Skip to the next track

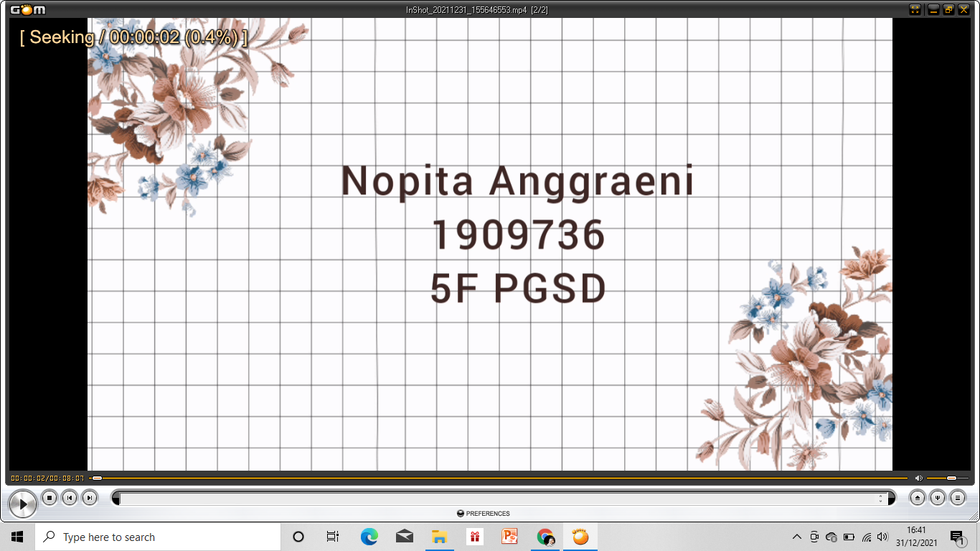(89, 497)
